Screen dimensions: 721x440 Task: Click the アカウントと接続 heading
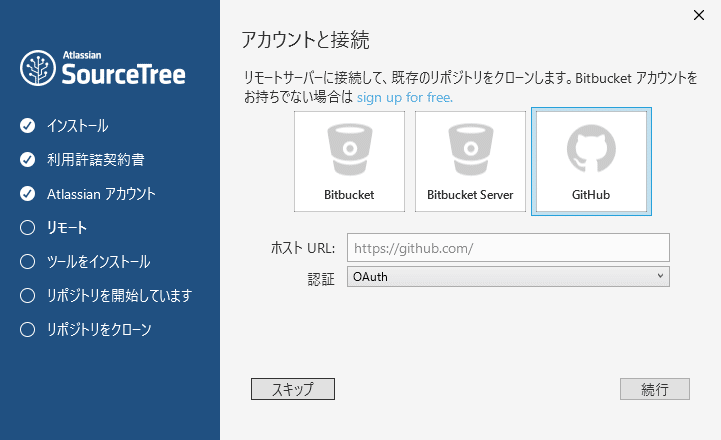[x=305, y=40]
